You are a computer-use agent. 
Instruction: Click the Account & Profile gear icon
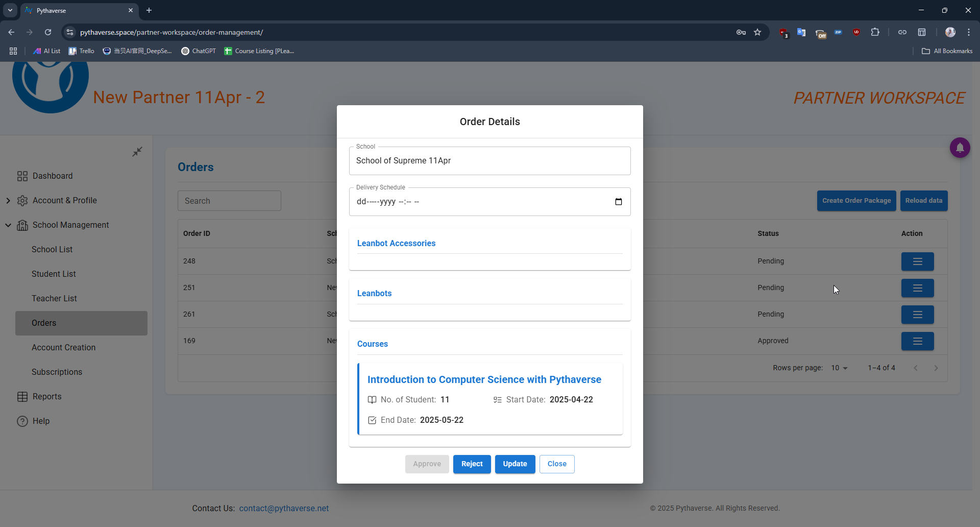22,201
